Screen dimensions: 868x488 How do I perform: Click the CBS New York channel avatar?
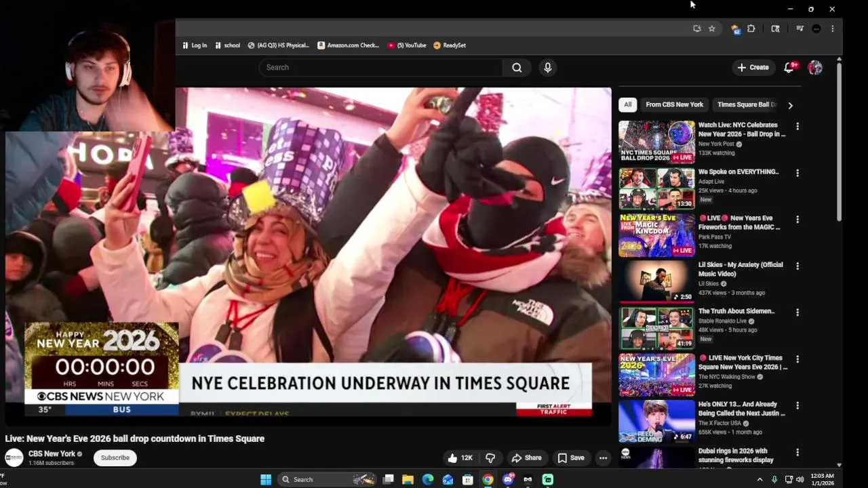14,457
